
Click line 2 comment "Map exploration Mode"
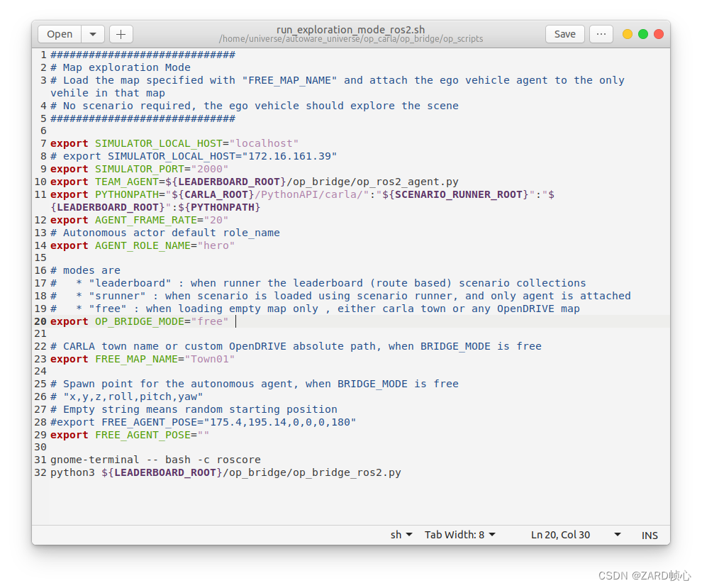[127, 67]
